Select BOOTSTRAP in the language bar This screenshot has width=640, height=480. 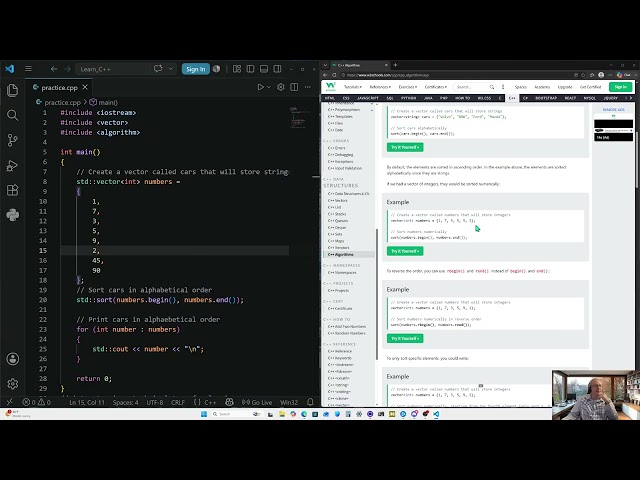[546, 98]
